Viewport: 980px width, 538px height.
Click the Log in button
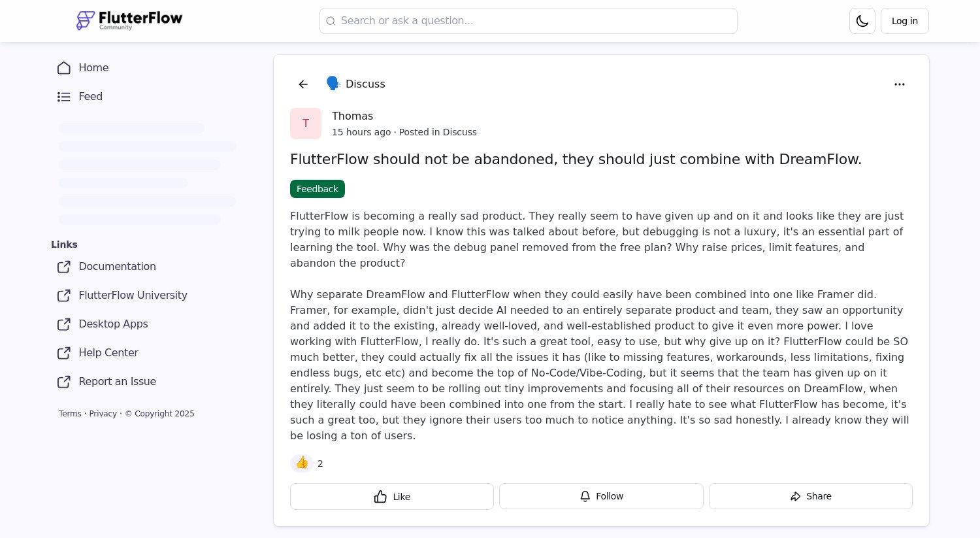904,20
